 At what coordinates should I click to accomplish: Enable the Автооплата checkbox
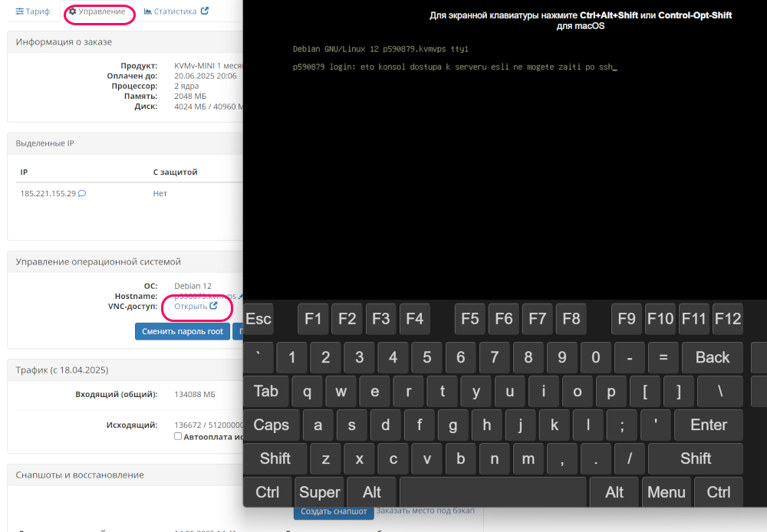(x=178, y=436)
